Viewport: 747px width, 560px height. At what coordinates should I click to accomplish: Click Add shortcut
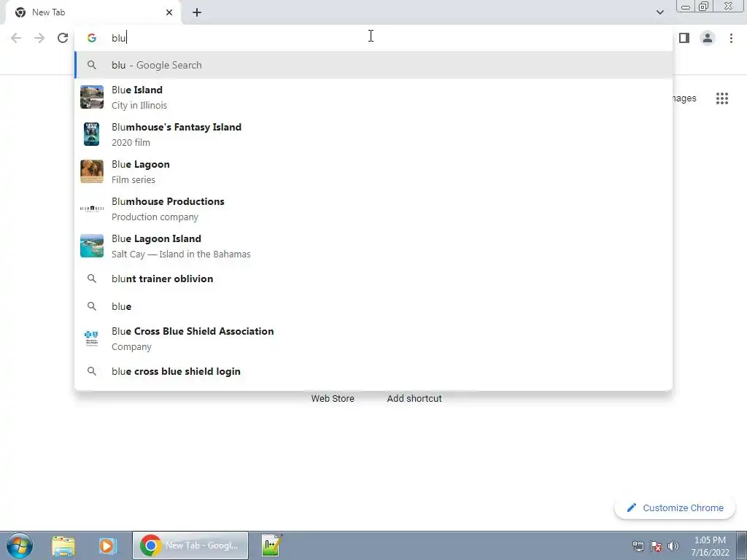pos(414,399)
